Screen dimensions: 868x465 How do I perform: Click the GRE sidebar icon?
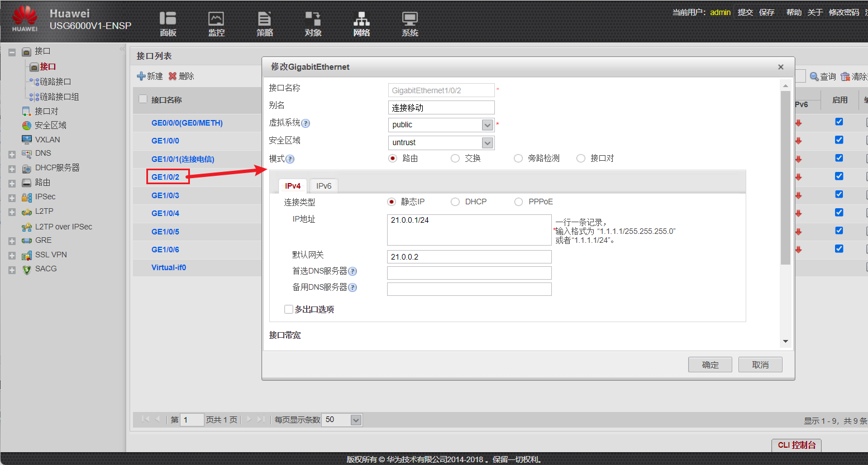pos(26,241)
